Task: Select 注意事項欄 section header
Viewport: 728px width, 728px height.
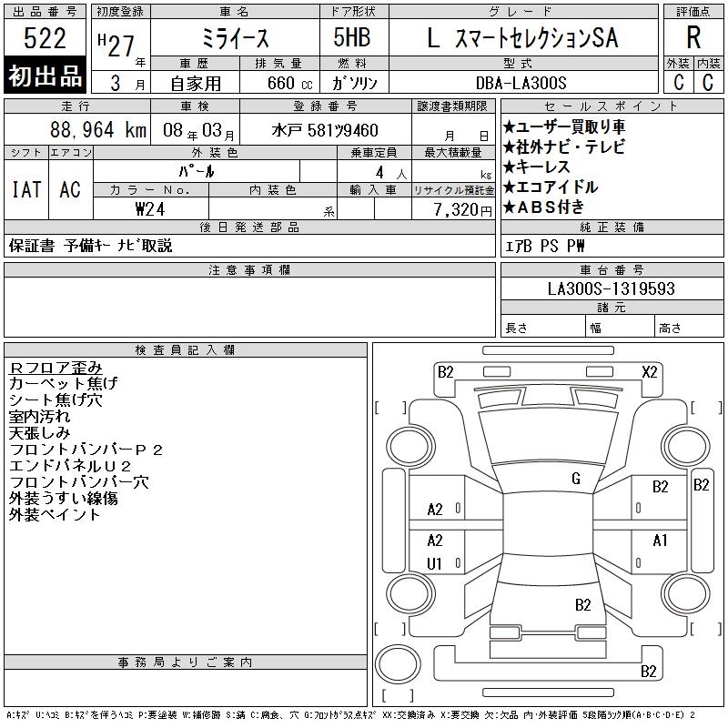Action: (x=249, y=269)
